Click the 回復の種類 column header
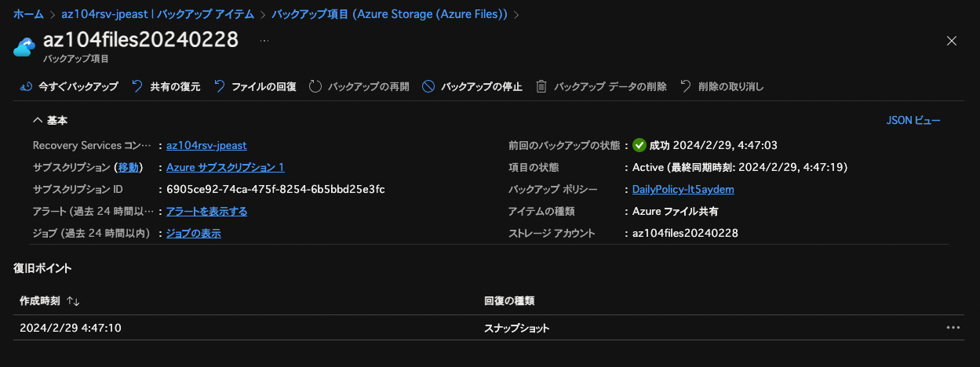Viewport: 980px width, 367px height. pyautogui.click(x=510, y=301)
